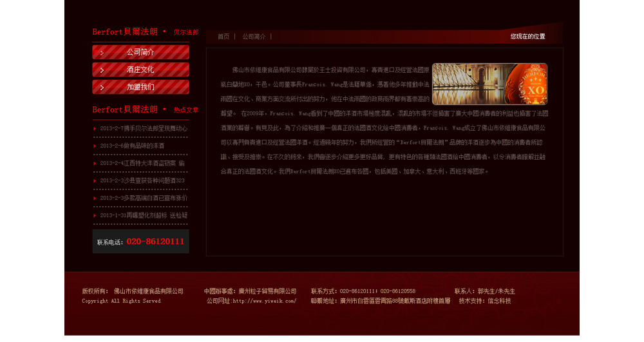Click the Berfort貝爾法朗 贝尔法郎 logo heading

point(146,32)
